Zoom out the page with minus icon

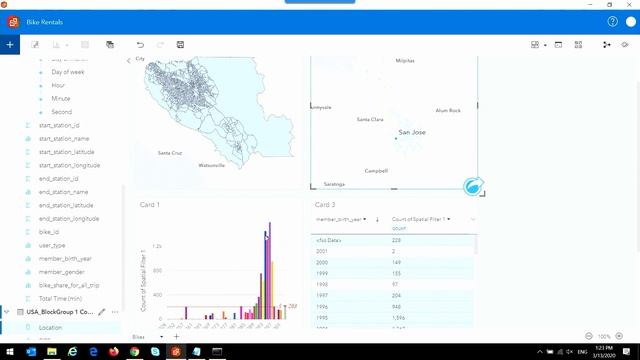589,336
